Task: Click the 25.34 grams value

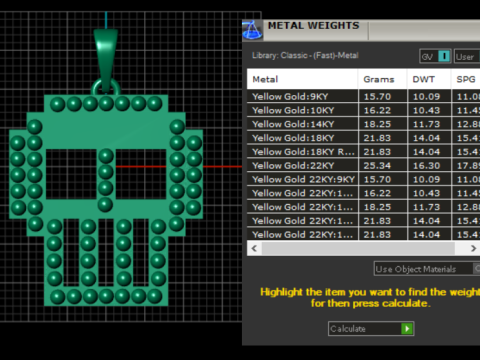Action: point(377,166)
